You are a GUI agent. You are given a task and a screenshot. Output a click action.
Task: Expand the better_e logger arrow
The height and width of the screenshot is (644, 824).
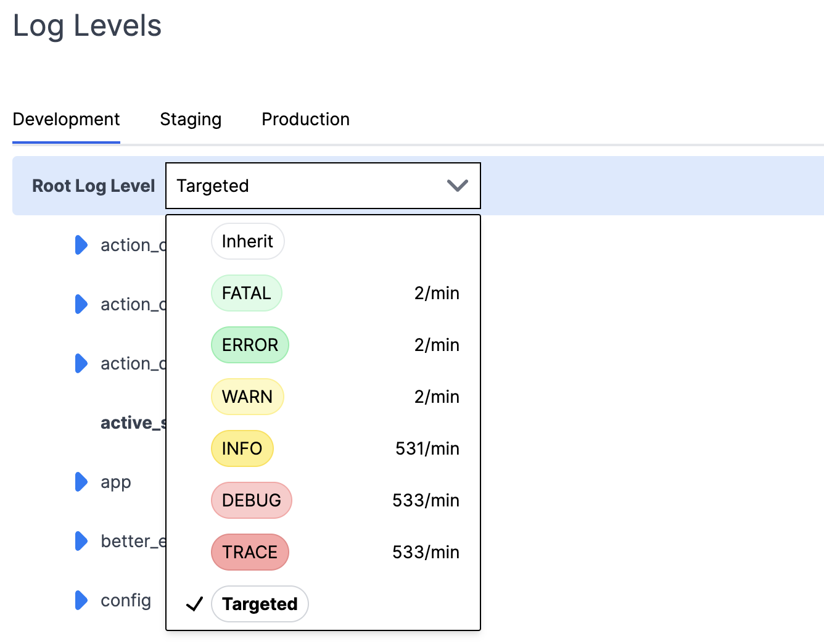click(81, 541)
